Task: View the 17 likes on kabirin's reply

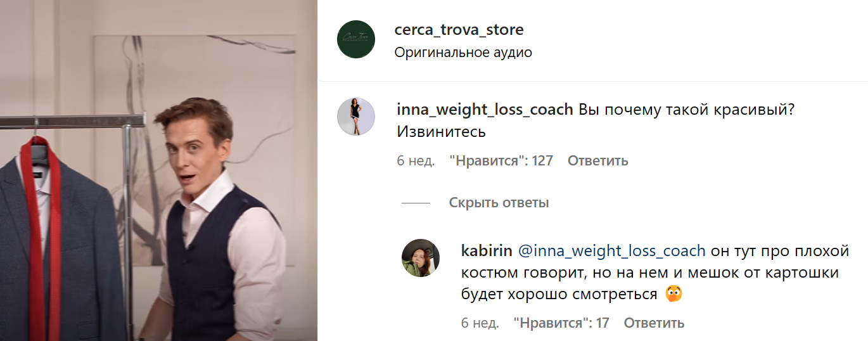Action: point(561,323)
